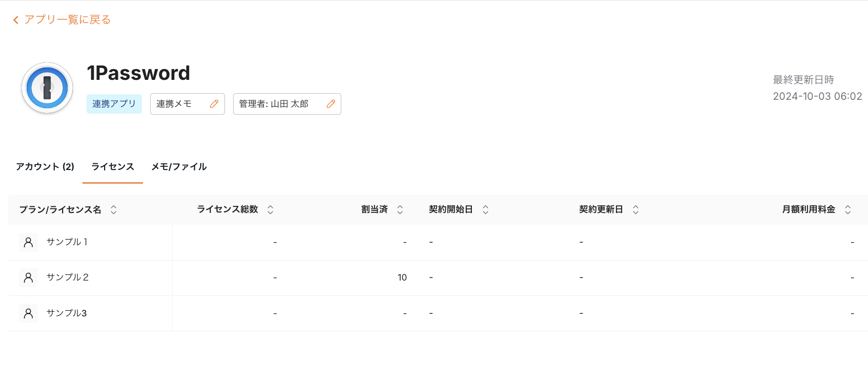Go back via アプリ一覧に戻る link

click(x=67, y=20)
